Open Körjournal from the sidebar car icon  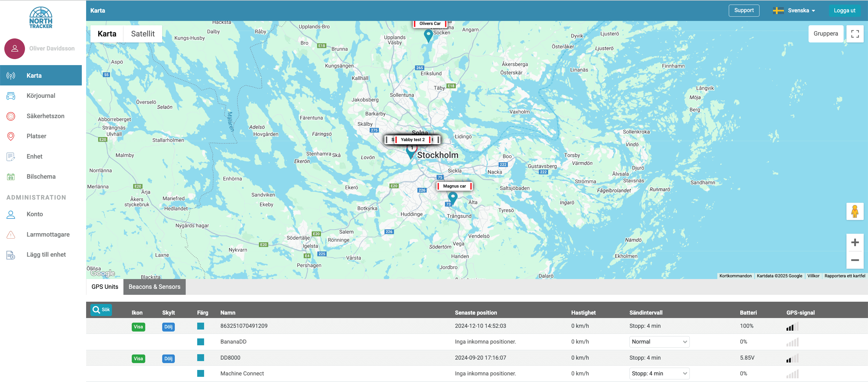(x=11, y=96)
